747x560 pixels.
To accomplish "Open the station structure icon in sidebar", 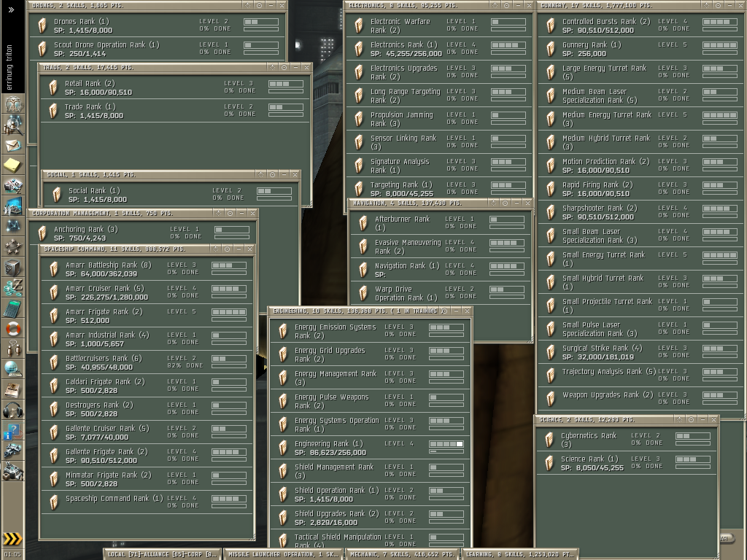I will tap(13, 472).
